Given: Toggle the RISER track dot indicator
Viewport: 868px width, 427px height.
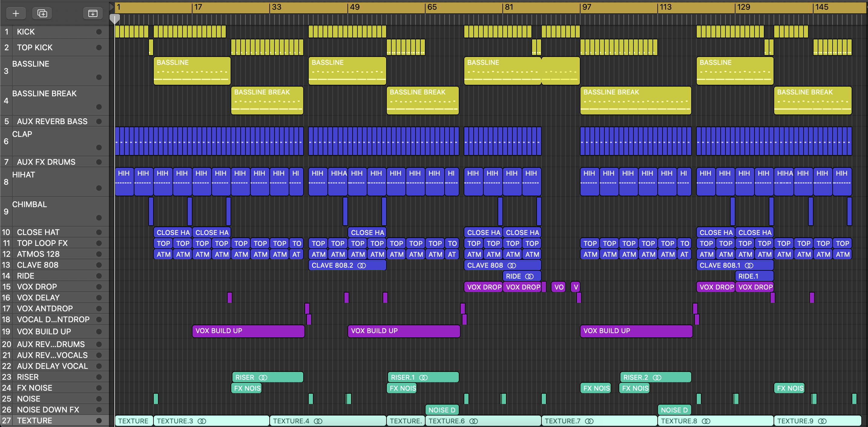Looking at the screenshot, I should tap(99, 377).
